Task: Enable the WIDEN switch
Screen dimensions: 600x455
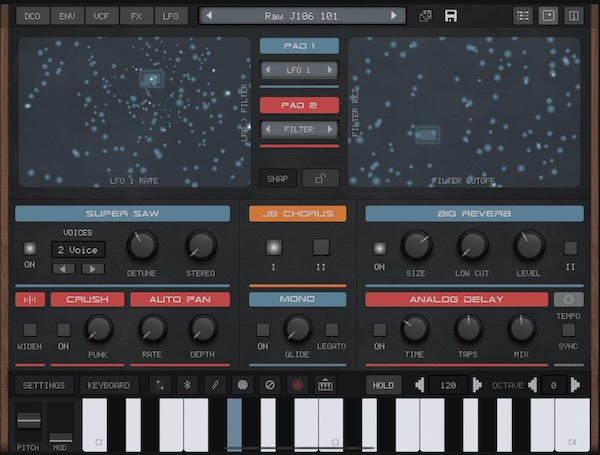Action: click(x=30, y=329)
